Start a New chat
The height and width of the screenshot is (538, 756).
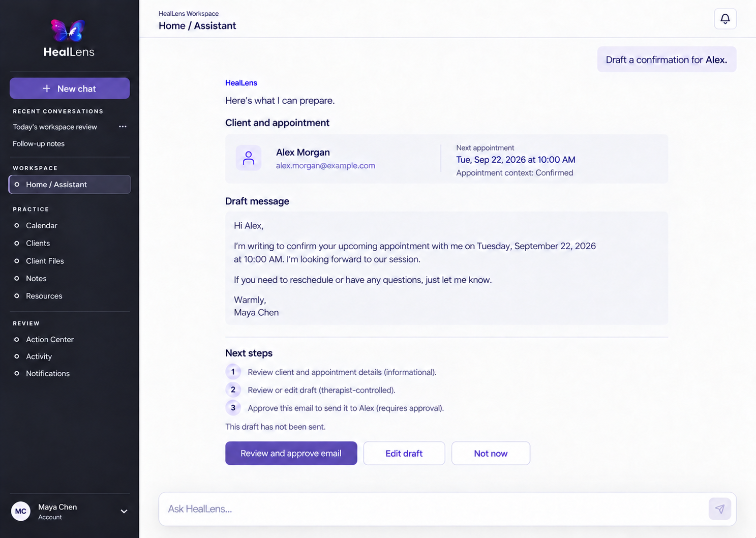coord(70,88)
